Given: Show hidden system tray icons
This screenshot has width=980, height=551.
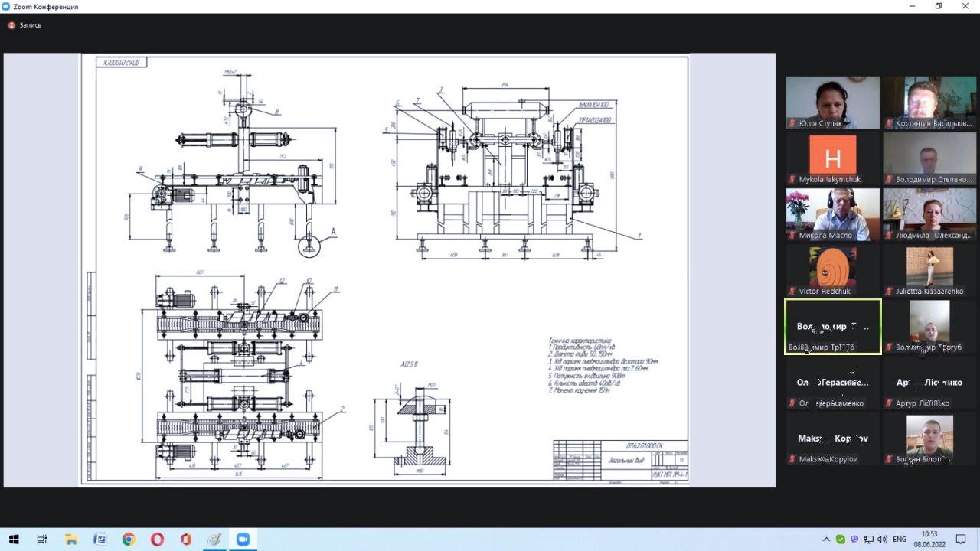Looking at the screenshot, I should point(826,540).
